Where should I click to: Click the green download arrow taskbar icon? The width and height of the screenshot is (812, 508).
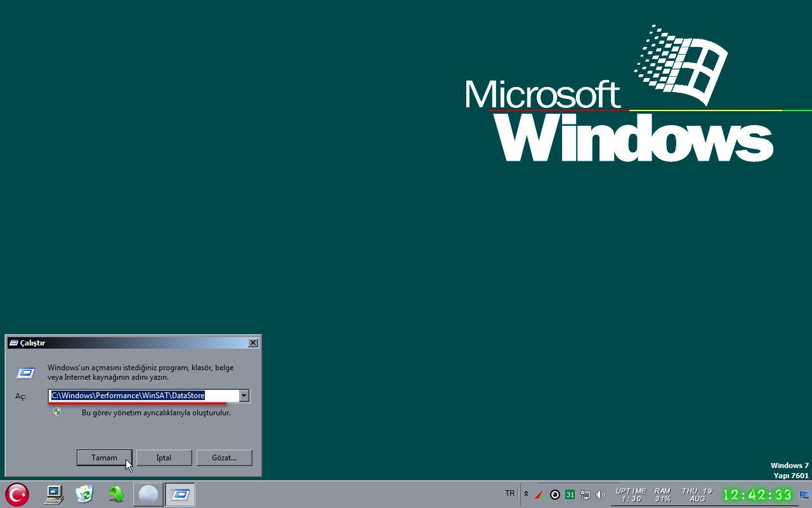[116, 494]
